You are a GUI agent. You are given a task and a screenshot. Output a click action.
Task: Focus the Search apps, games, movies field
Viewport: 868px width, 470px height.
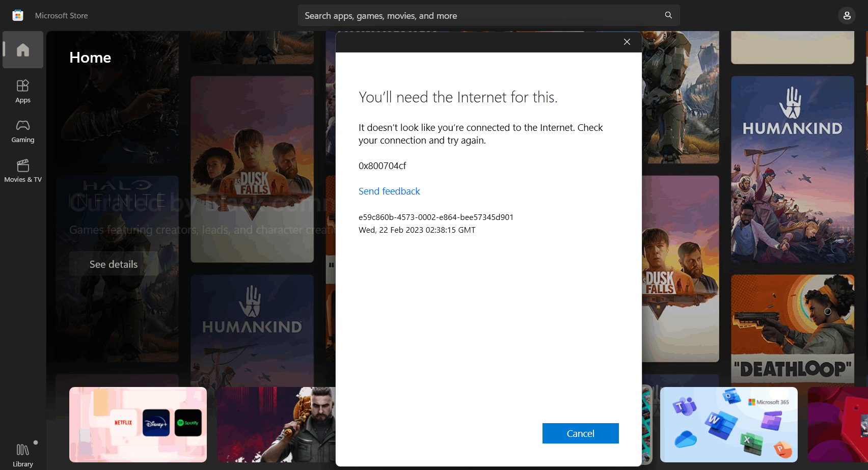(489, 15)
